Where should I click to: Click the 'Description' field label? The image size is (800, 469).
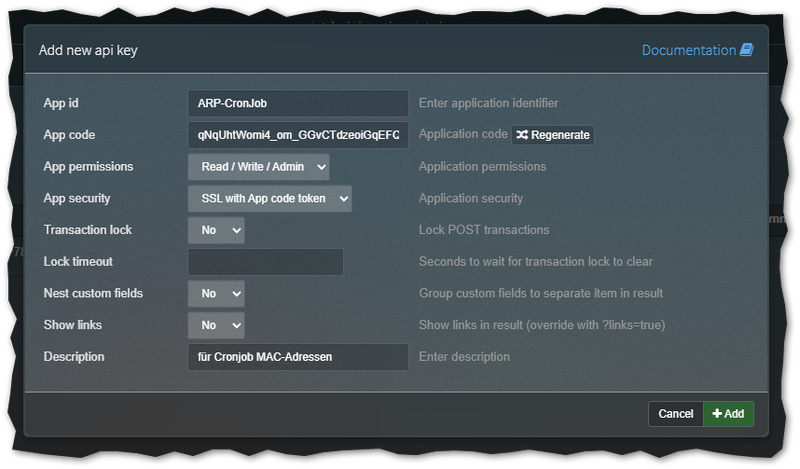click(74, 357)
